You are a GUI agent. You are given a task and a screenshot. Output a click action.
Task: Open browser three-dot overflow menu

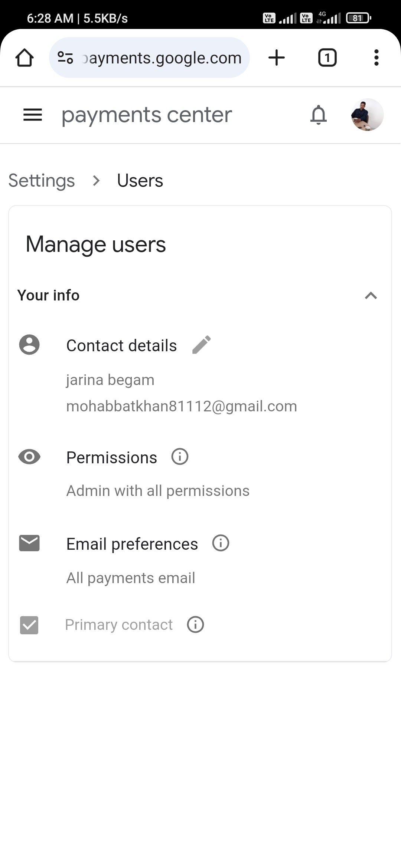[x=376, y=58]
